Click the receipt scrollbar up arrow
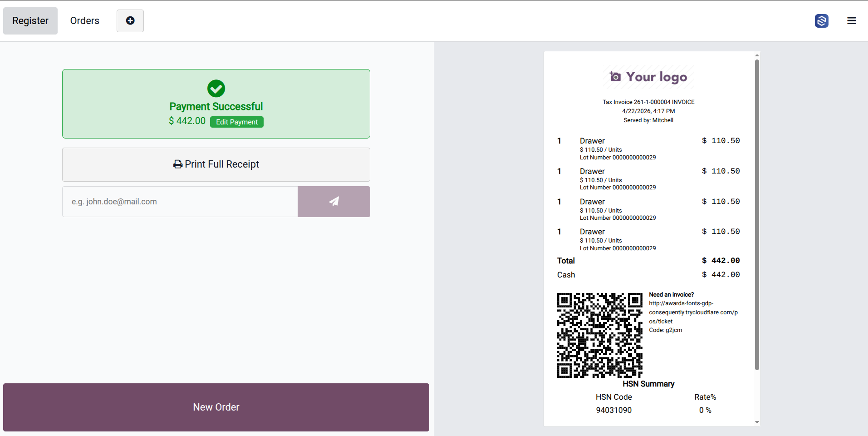 (757, 55)
